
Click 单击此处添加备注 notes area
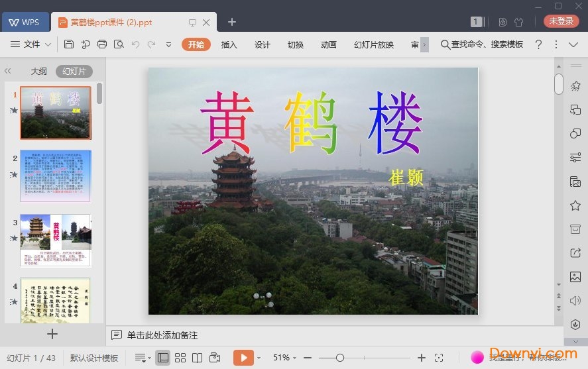pos(162,335)
